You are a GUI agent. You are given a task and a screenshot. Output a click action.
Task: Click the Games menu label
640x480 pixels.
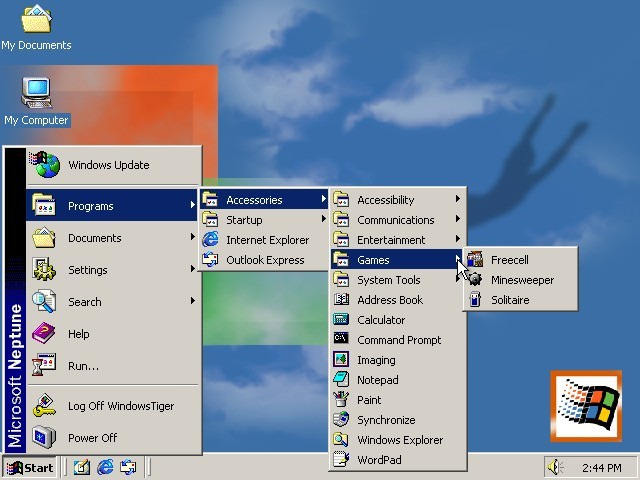(x=373, y=260)
